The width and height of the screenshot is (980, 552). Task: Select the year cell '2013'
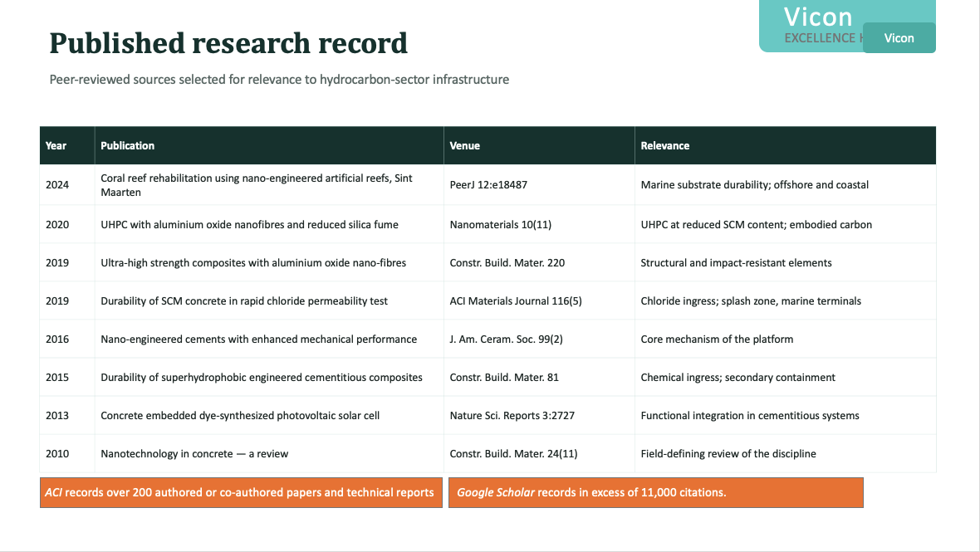[x=67, y=415]
